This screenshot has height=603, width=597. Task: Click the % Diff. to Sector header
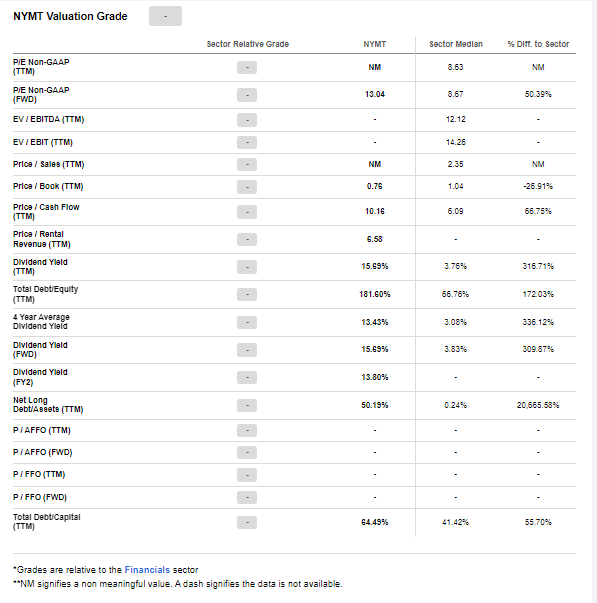(x=538, y=44)
